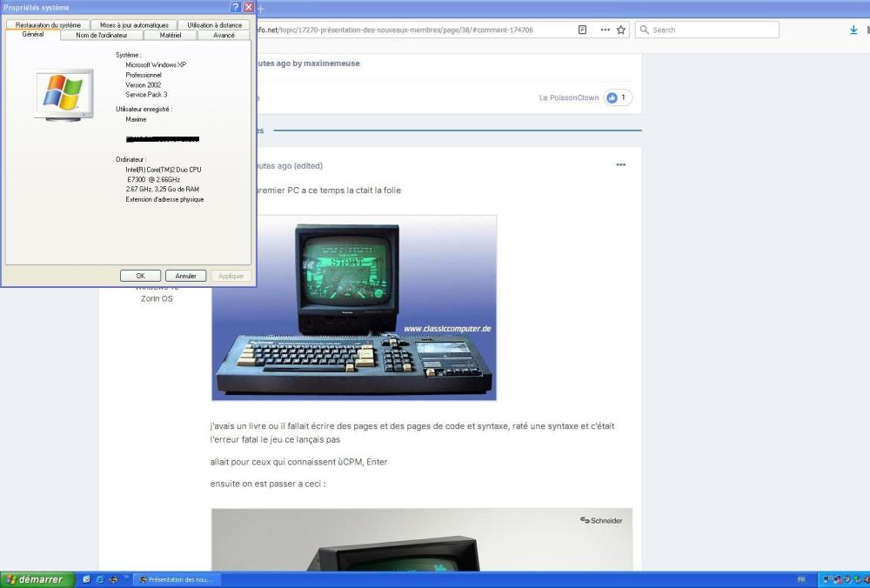Click the Zorin OS text in user sidebar
The height and width of the screenshot is (588, 870).
click(157, 298)
